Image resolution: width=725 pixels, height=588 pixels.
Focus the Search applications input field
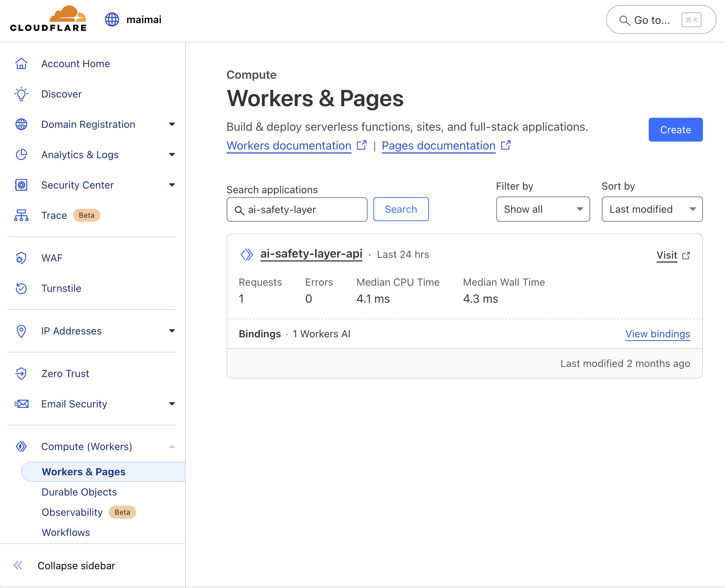(x=297, y=209)
